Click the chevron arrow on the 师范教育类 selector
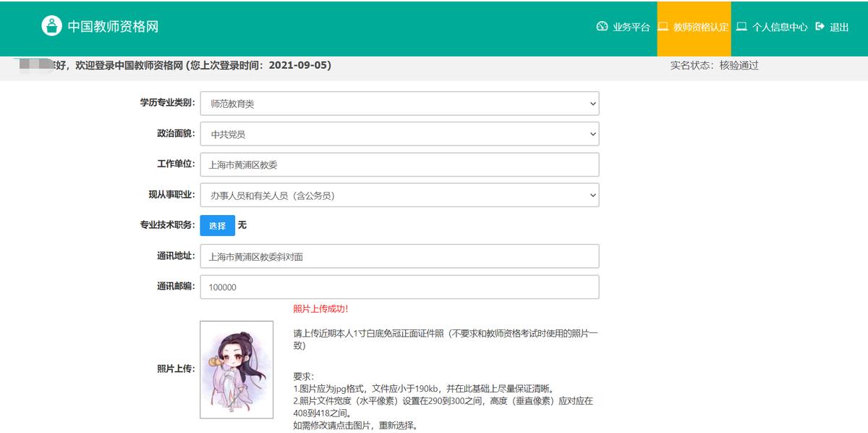 [x=592, y=103]
